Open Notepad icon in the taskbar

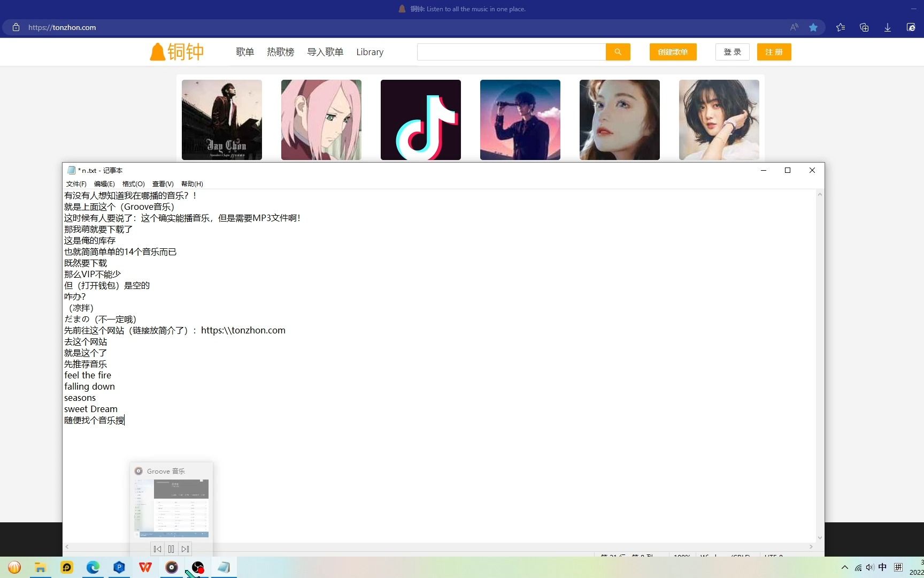pyautogui.click(x=224, y=567)
